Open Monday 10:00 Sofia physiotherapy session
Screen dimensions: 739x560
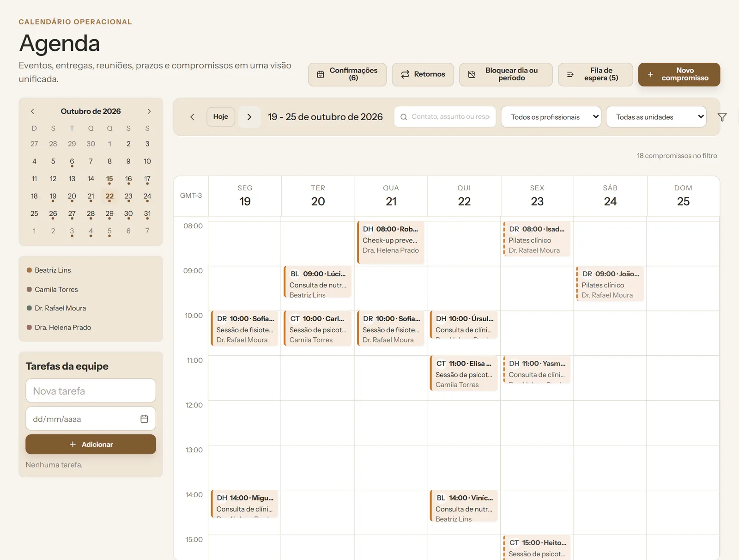point(244,329)
